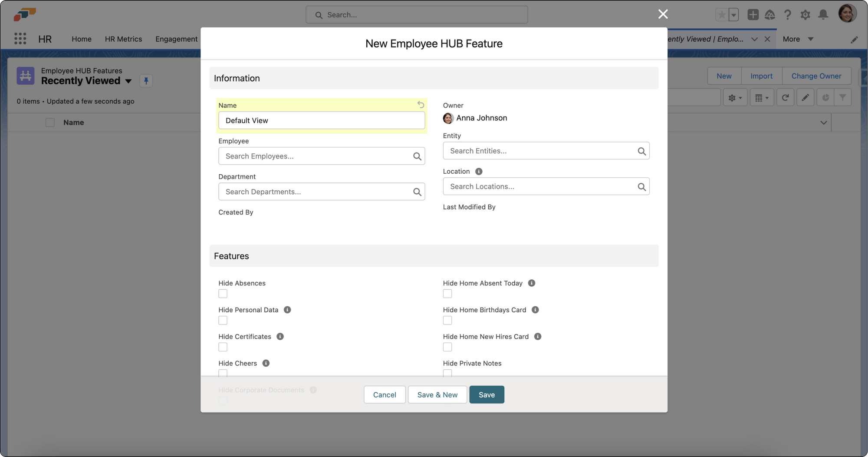Select the inline edit pencil icon

805,97
